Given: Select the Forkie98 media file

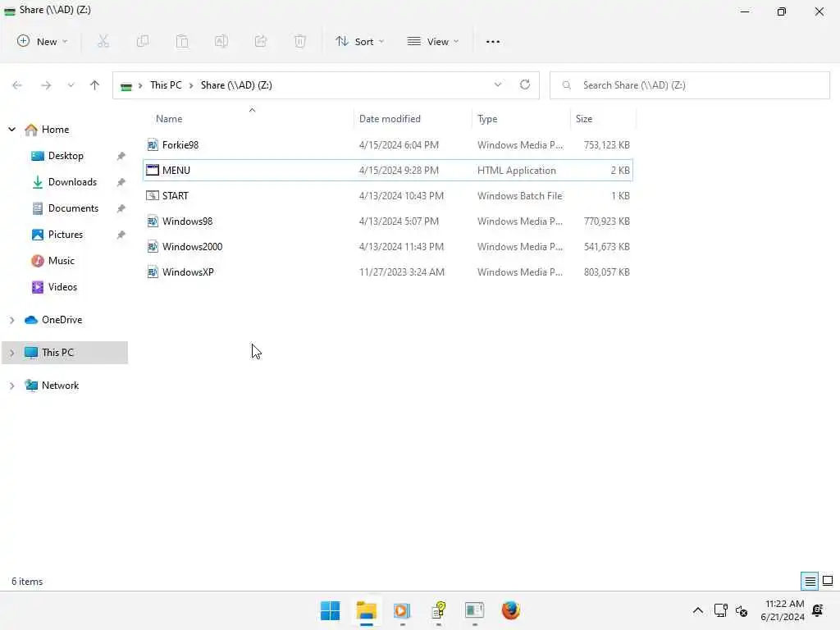Looking at the screenshot, I should [x=388, y=144].
